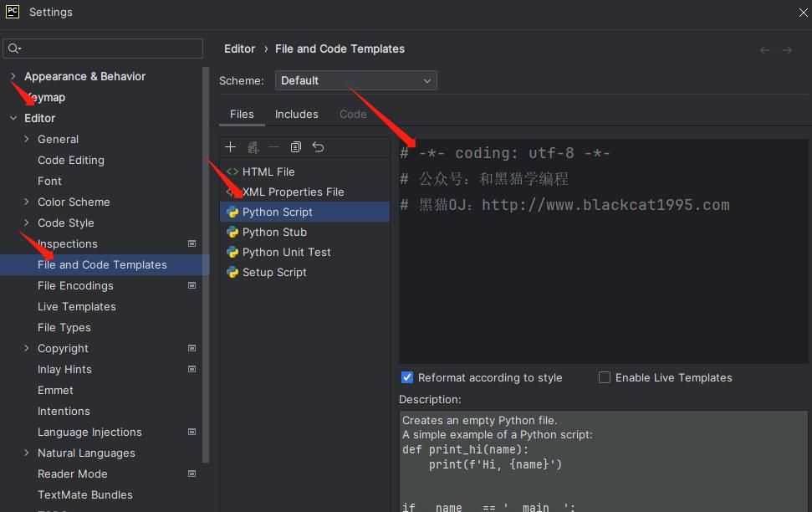Image resolution: width=812 pixels, height=512 pixels.
Task: Disable Reformat according to style checkbox
Action: coord(407,377)
